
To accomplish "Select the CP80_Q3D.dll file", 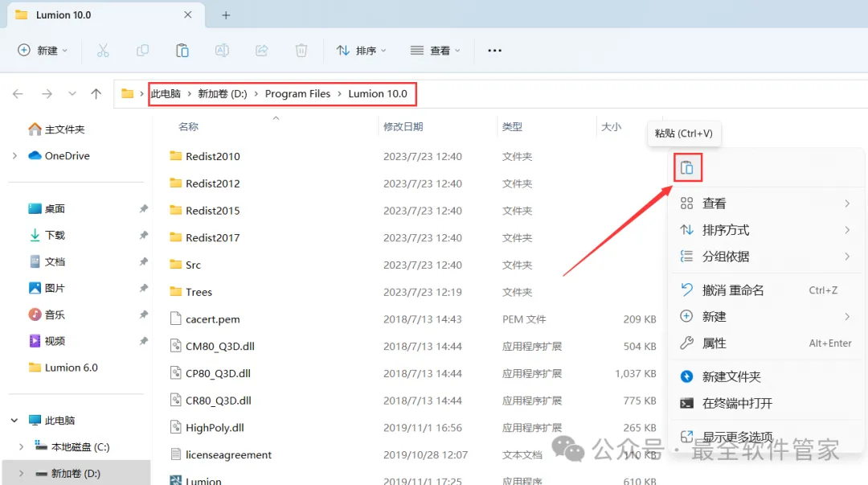I will tap(412, 373).
